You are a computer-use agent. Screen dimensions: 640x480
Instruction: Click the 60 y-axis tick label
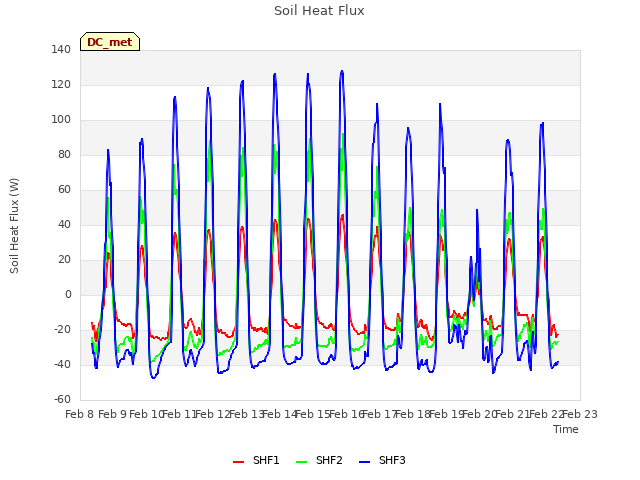[x=64, y=189]
